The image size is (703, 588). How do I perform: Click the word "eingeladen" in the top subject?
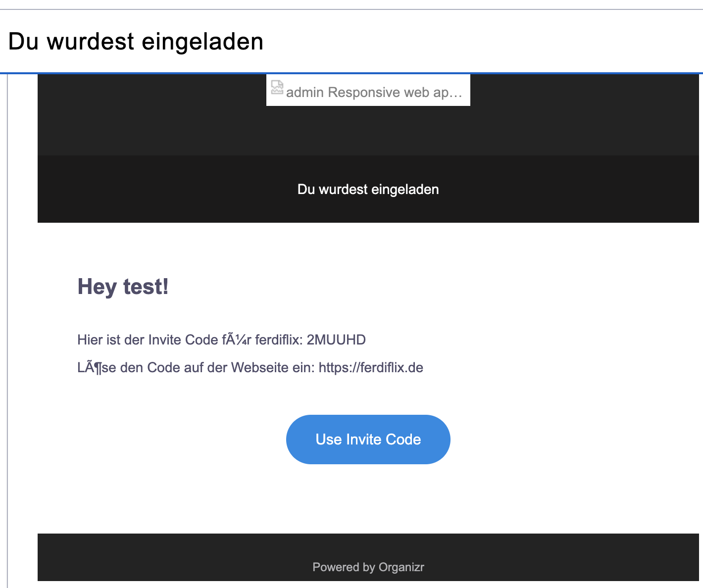tap(202, 42)
